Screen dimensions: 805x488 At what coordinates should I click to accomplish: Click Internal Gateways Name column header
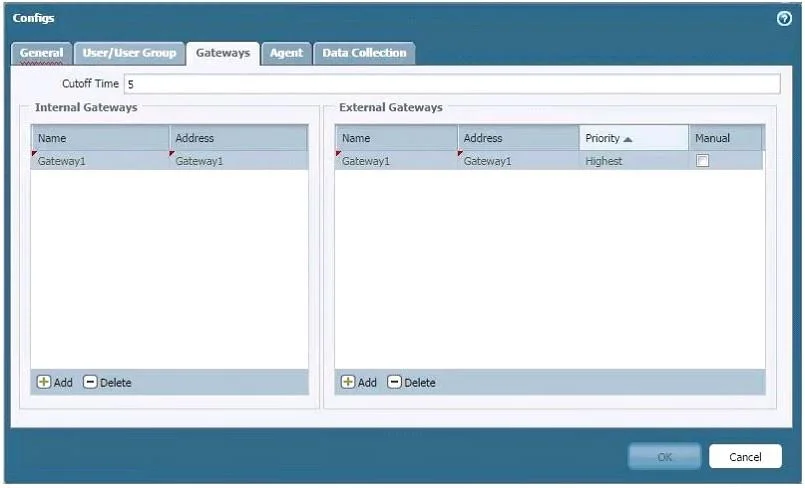(x=101, y=138)
